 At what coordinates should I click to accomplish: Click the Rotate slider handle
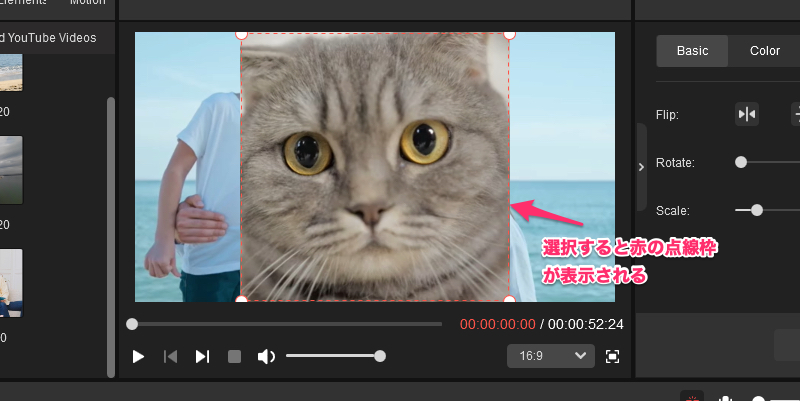(x=741, y=162)
